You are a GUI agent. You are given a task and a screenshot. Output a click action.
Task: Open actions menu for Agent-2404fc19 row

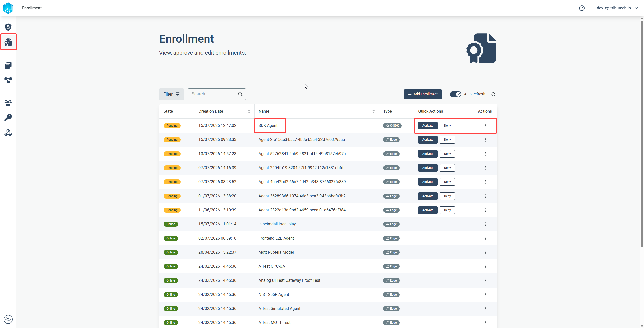485,168
